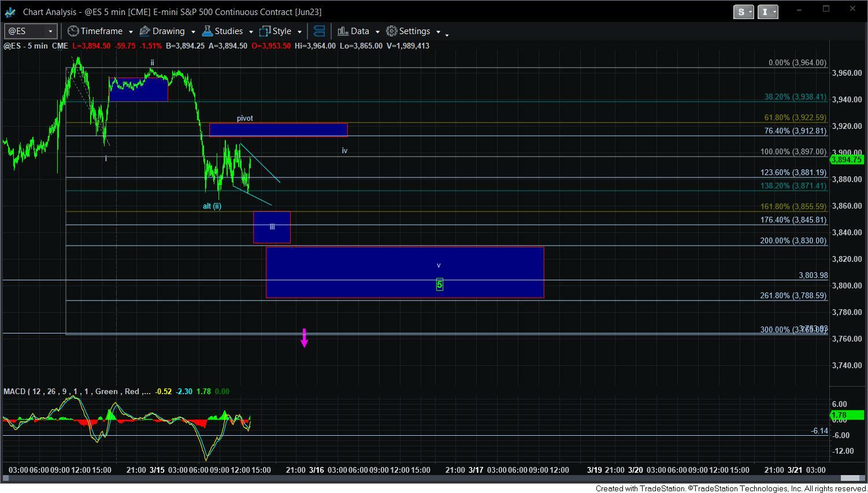Image resolution: width=868 pixels, height=493 pixels.
Task: Click the pivot label on chart
Action: pos(244,118)
